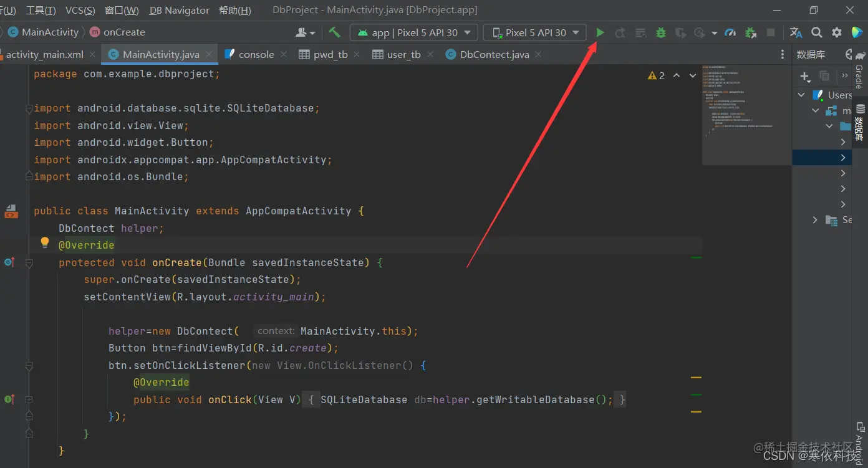Close the user_tb tab
868x468 pixels.
[x=430, y=55]
